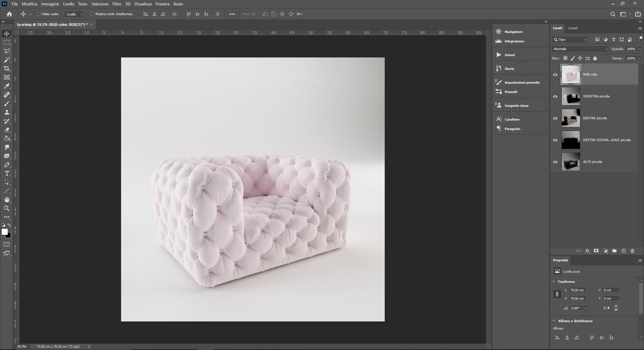The width and height of the screenshot is (644, 350).
Task: Select the Eraser tool
Action: [7, 130]
